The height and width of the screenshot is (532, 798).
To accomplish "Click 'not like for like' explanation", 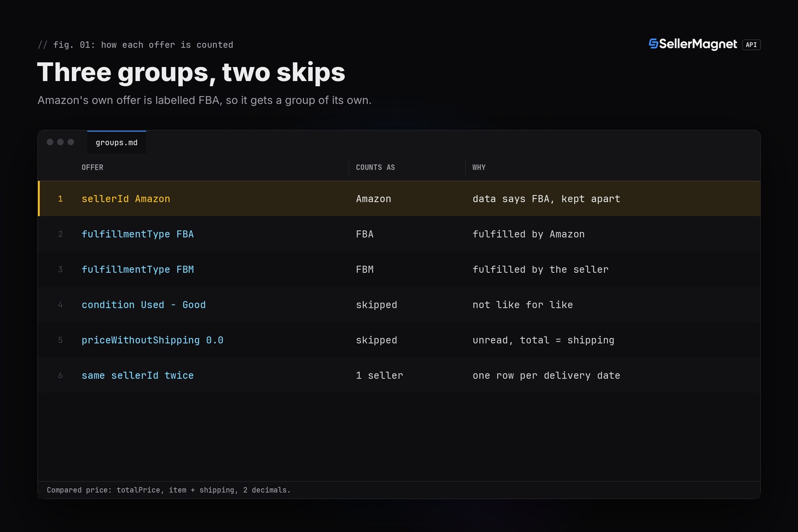I will [x=523, y=305].
